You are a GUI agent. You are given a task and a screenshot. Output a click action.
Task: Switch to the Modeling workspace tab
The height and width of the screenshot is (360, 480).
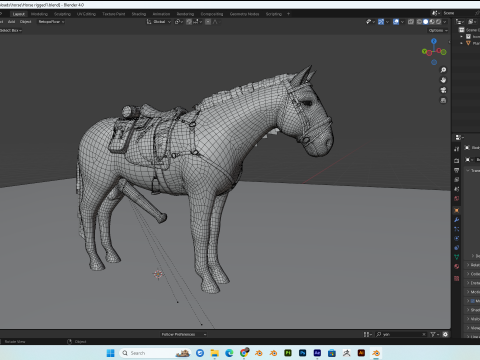point(39,14)
